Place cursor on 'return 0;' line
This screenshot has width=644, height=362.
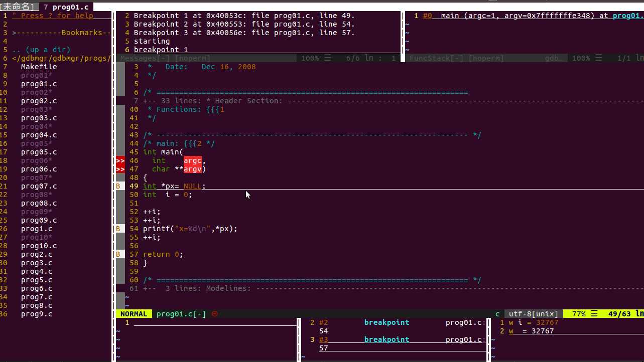(x=163, y=254)
